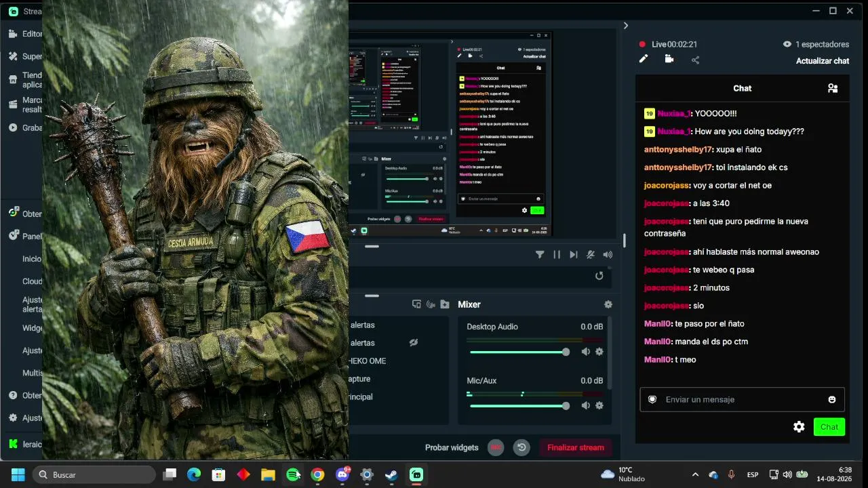Click the filter funnel icon
The width and height of the screenshot is (868, 488).
(540, 255)
